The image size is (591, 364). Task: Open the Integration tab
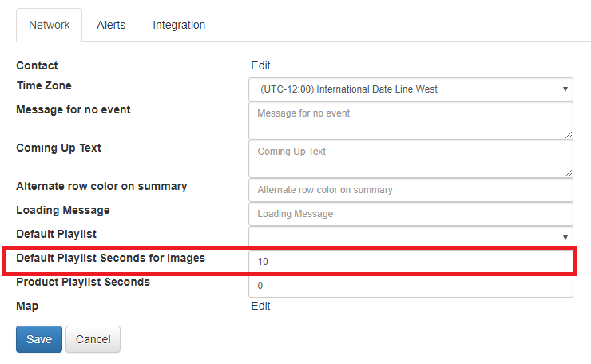click(x=179, y=25)
